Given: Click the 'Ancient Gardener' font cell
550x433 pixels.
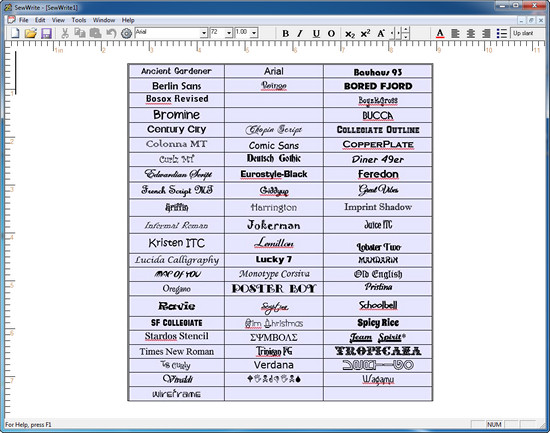Looking at the screenshot, I should pos(176,71).
